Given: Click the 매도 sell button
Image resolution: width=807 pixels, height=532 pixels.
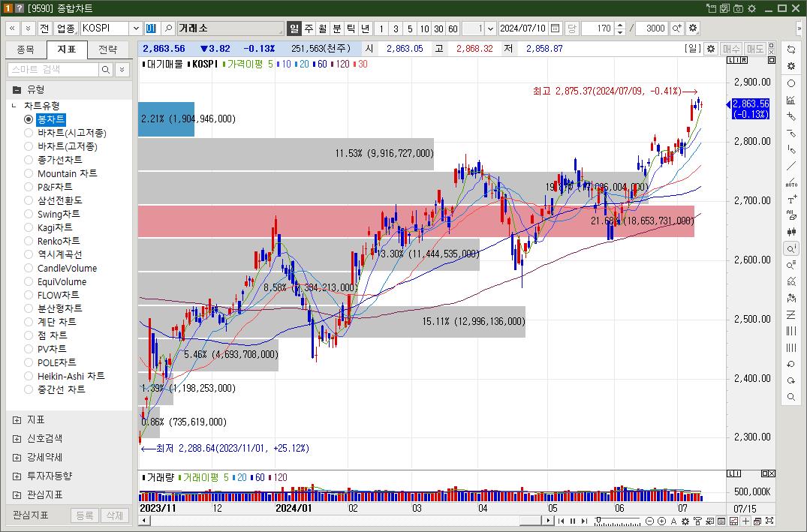Looking at the screenshot, I should pyautogui.click(x=755, y=49).
